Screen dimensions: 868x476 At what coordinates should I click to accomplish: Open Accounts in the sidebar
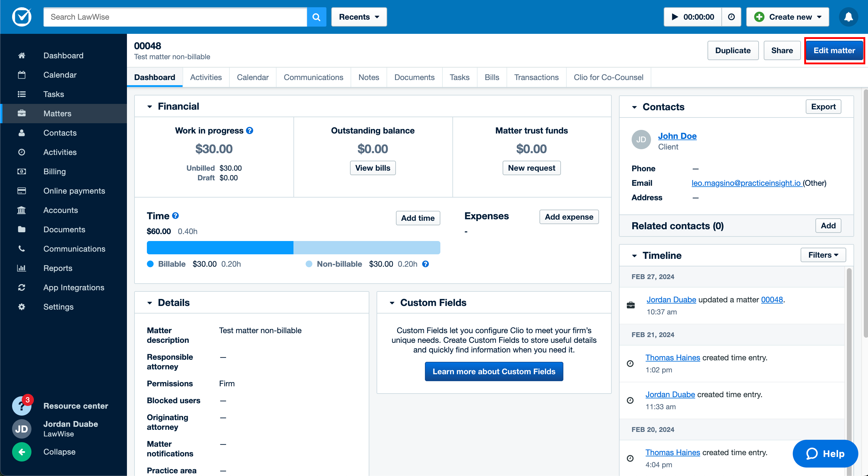tap(63, 210)
